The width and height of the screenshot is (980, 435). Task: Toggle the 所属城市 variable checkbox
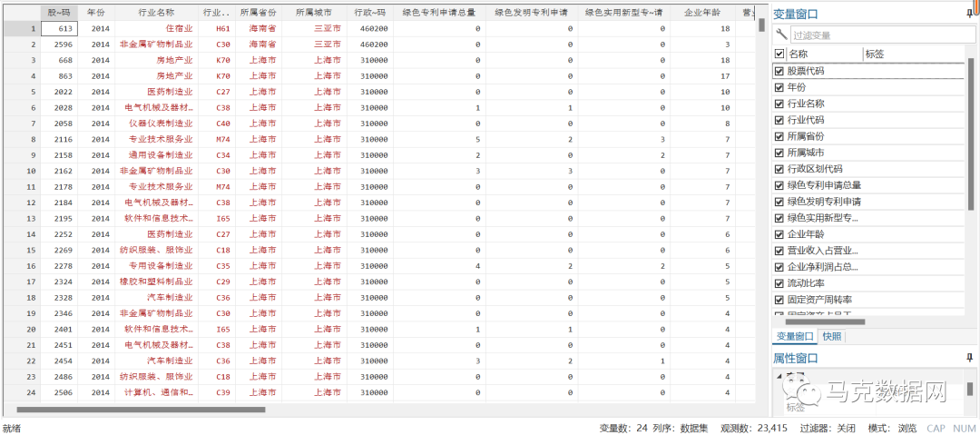point(779,153)
